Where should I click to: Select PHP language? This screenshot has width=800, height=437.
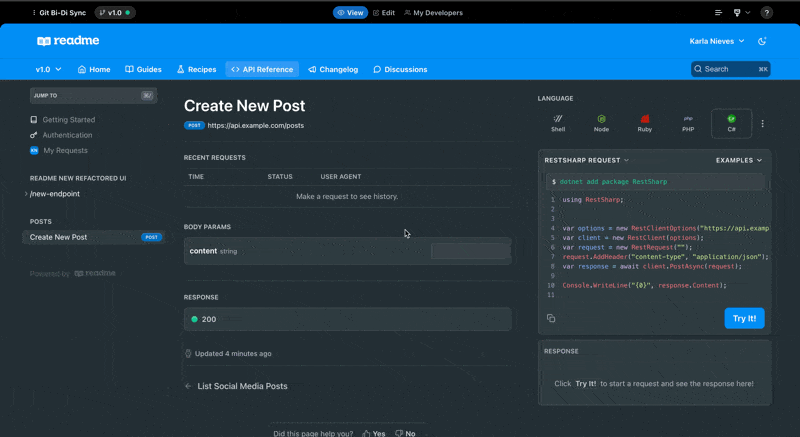point(688,123)
